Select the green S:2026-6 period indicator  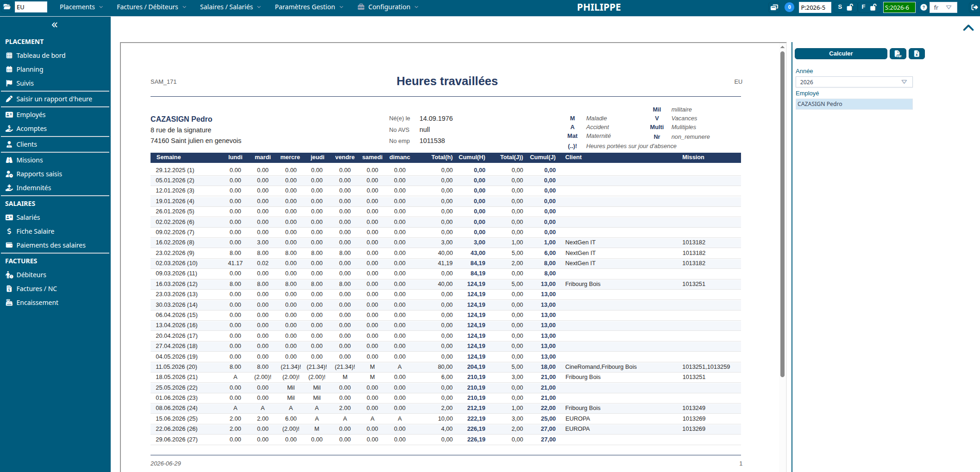pyautogui.click(x=899, y=7)
